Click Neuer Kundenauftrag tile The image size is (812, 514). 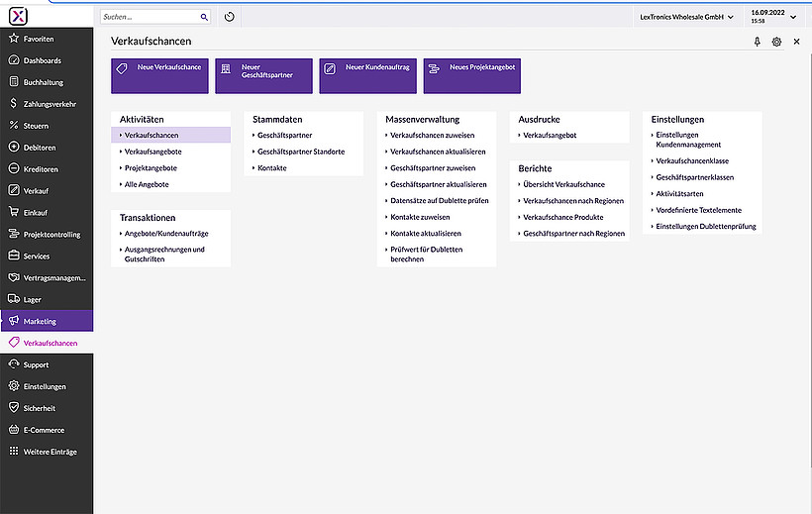pyautogui.click(x=367, y=76)
